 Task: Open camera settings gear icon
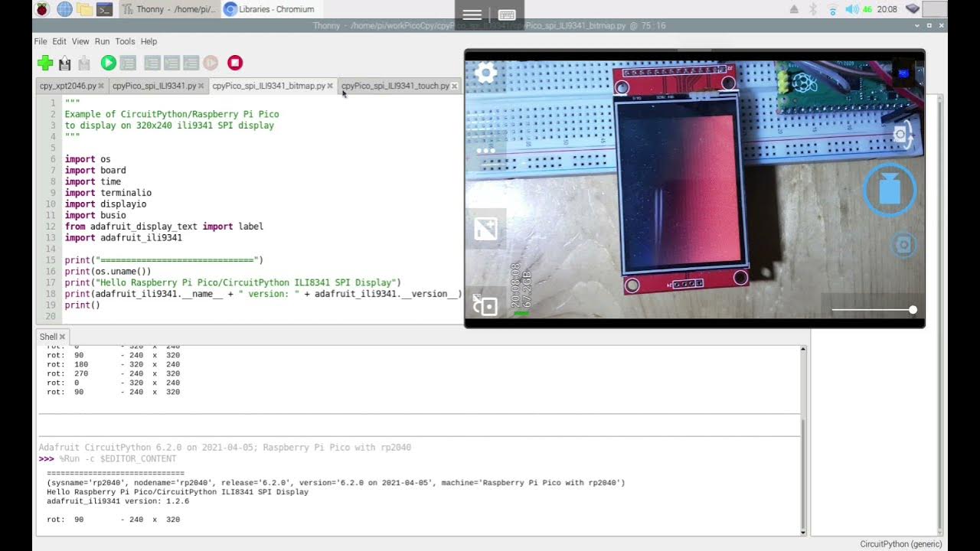click(x=486, y=73)
